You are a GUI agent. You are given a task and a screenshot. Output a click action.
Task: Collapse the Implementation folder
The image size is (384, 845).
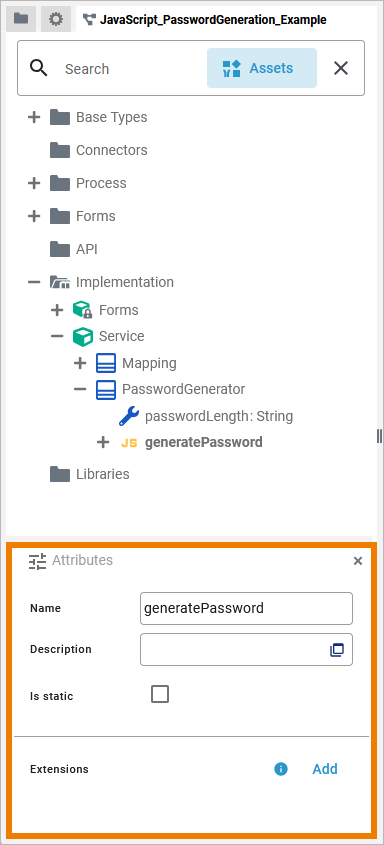click(34, 282)
